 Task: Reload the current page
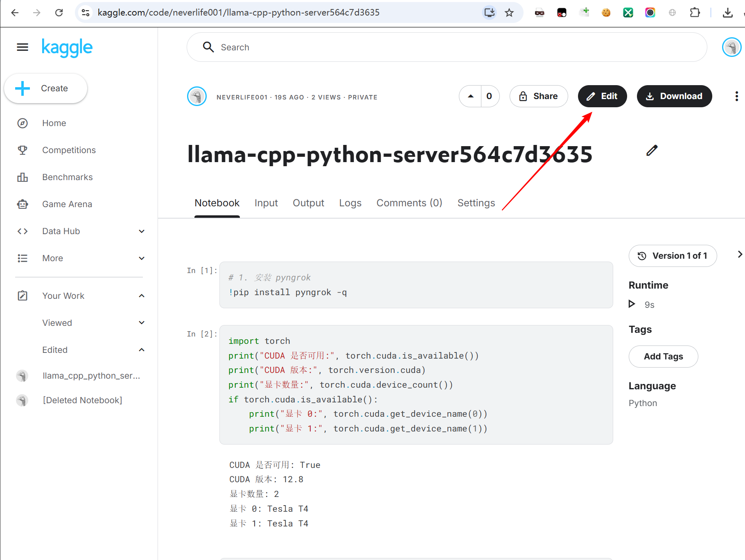point(59,13)
